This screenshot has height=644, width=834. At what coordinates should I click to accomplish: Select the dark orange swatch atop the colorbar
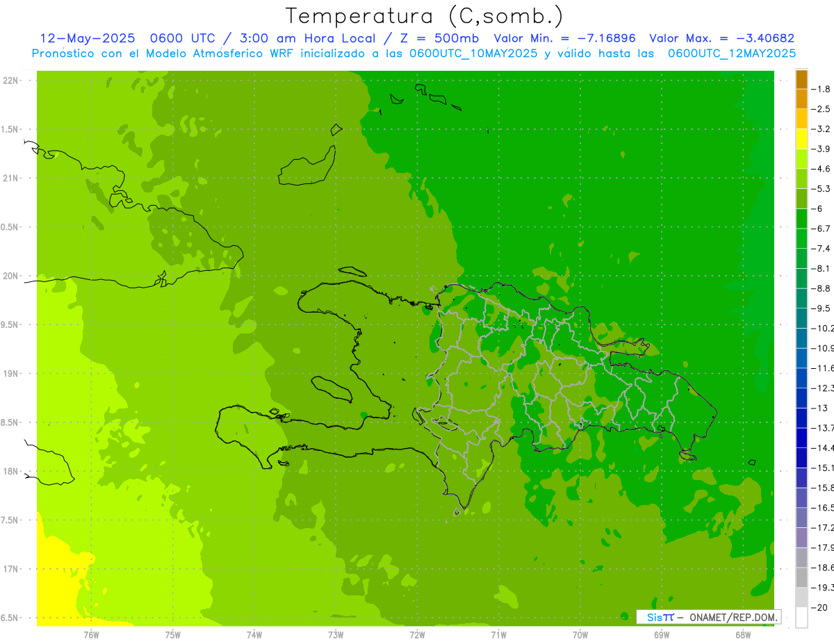click(801, 79)
